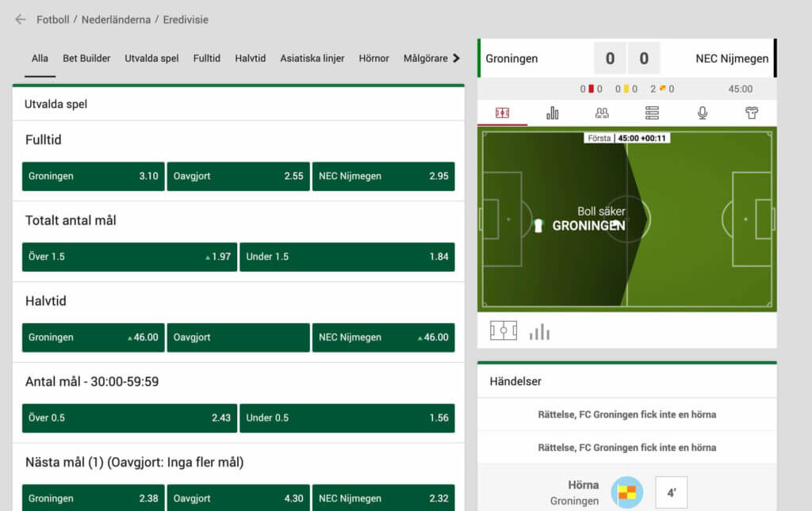This screenshot has height=511, width=812.
Task: Bet on Oavgjort next goal at 4.30
Action: (238, 498)
